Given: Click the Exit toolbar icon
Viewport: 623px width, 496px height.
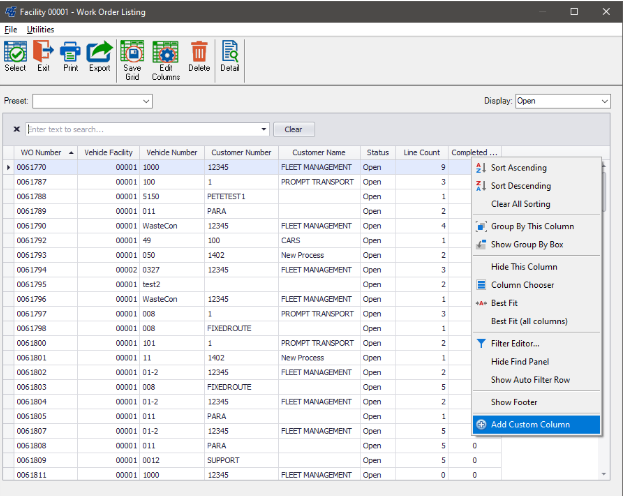Looking at the screenshot, I should (43, 57).
